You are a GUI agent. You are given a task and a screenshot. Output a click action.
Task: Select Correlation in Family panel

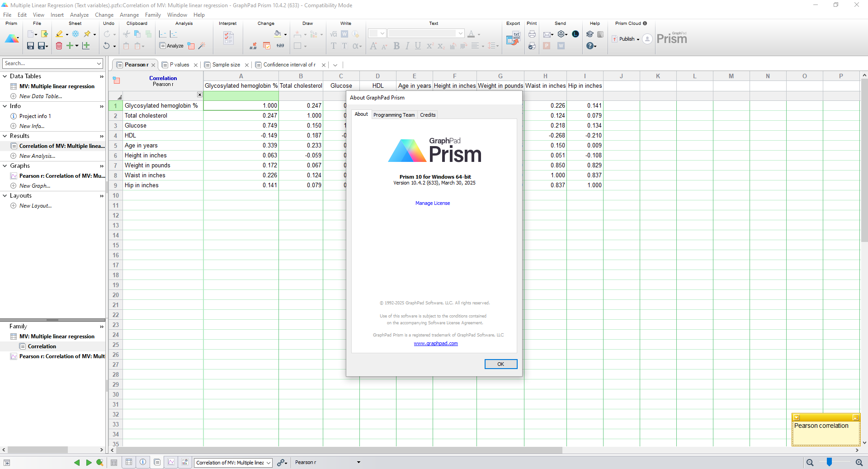tap(42, 346)
